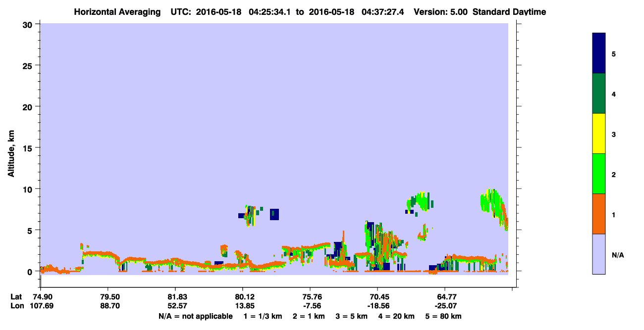Click the dark green colorbar segment labeled 4
644x330 pixels.
tap(599, 94)
